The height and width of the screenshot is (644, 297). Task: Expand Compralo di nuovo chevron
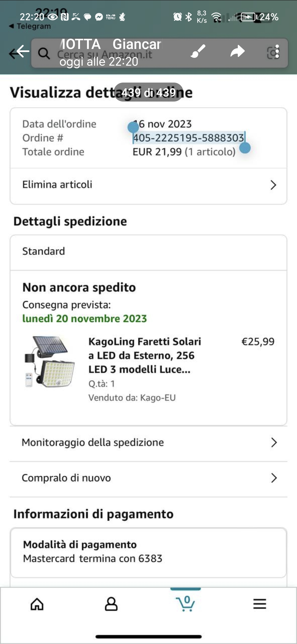[x=274, y=478]
